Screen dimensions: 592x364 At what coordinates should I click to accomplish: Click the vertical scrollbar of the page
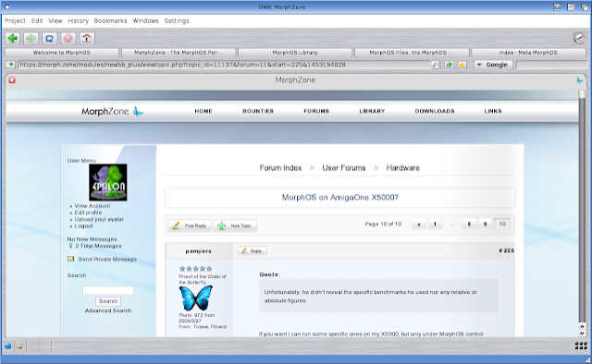[582, 206]
